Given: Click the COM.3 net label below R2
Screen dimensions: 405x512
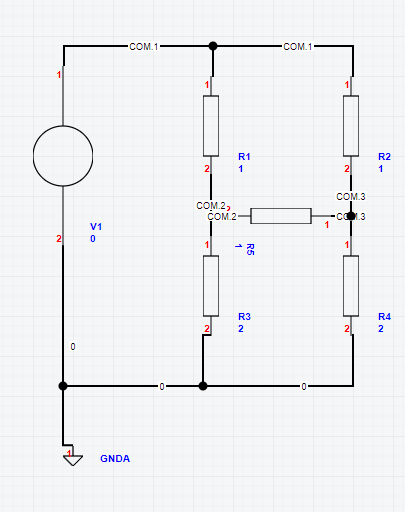Looking at the screenshot, I should click(x=351, y=197).
